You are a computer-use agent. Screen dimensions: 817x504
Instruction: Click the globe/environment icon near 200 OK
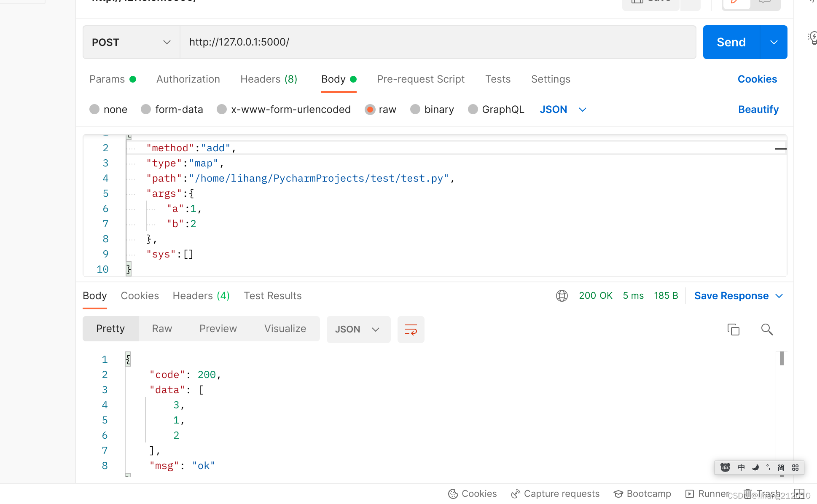pos(562,296)
